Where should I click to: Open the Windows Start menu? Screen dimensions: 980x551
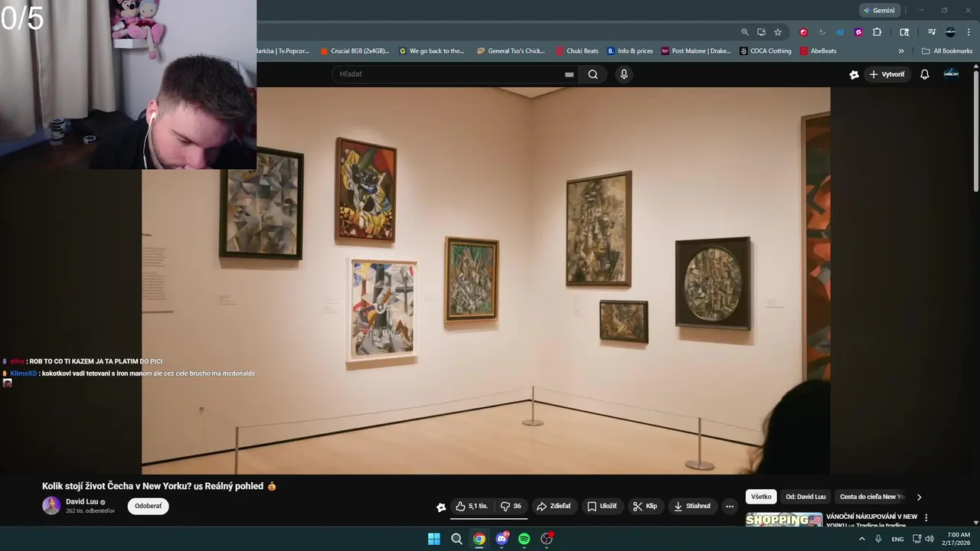[434, 539]
